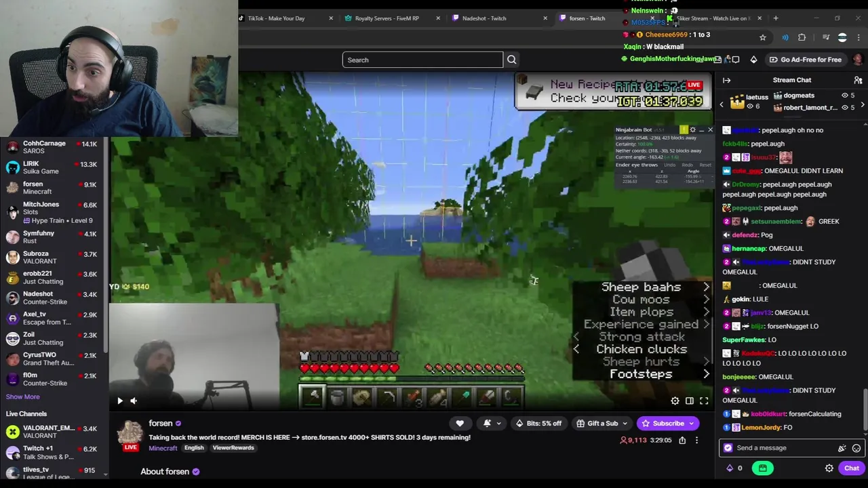Claim the green channel points bonus
The image size is (868, 488).
(763, 468)
